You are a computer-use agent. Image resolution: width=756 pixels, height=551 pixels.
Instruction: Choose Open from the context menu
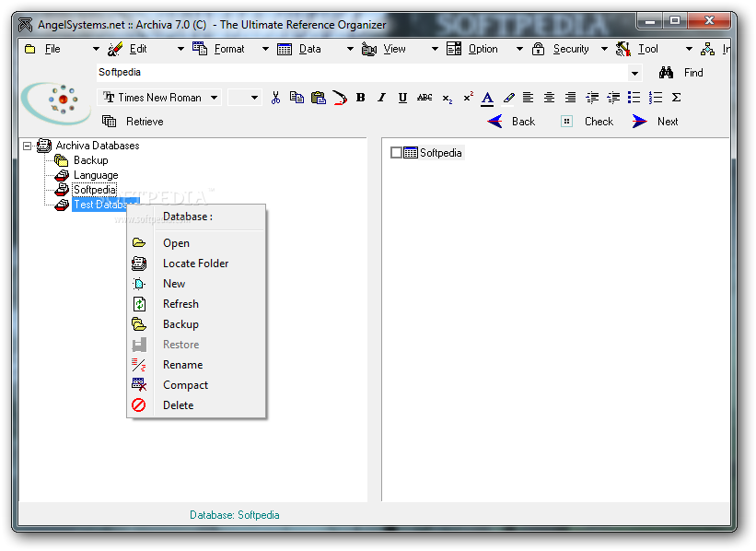(197, 243)
